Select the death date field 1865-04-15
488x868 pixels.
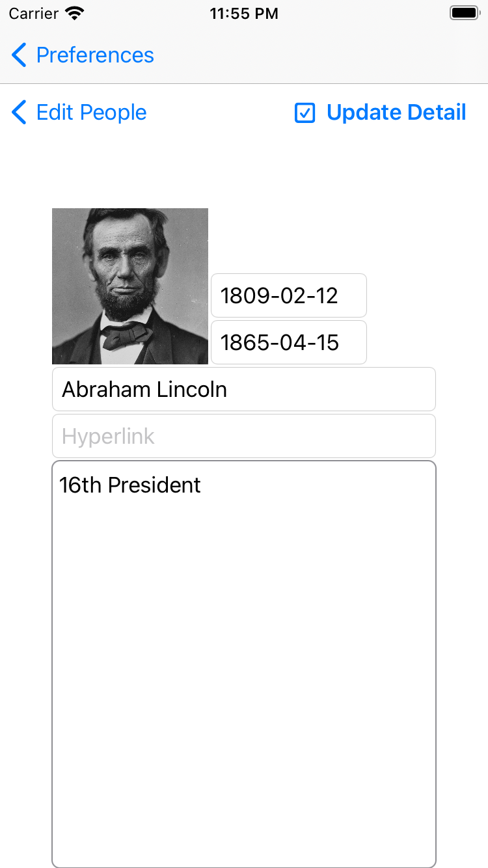tap(289, 342)
